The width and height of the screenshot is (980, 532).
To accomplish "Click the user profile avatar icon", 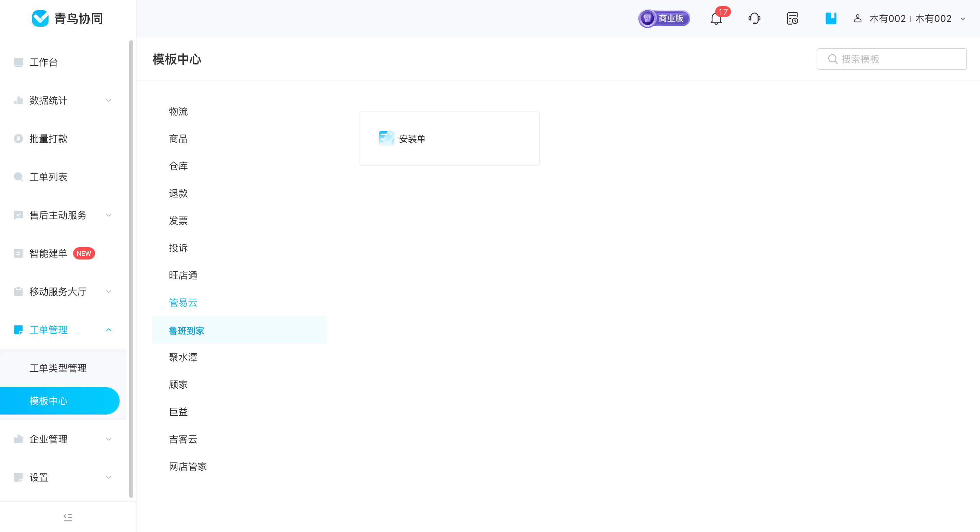I will [x=858, y=18].
